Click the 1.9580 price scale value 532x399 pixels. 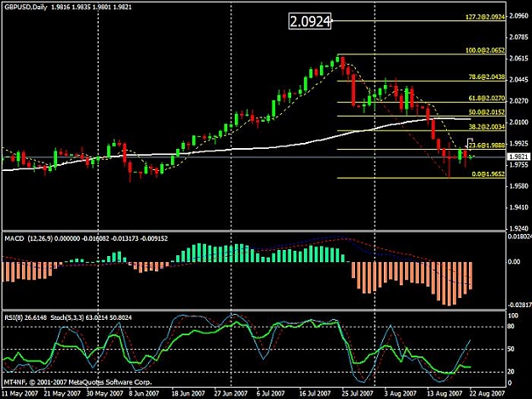(519, 186)
